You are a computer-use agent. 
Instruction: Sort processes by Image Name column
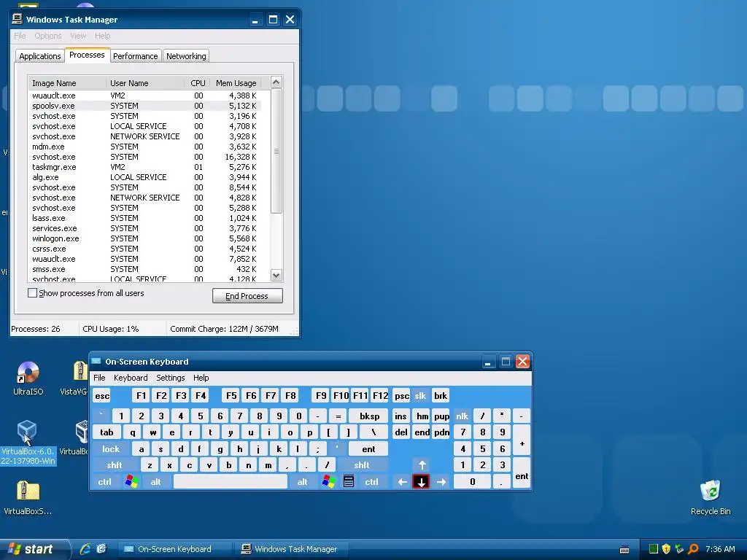pos(67,83)
